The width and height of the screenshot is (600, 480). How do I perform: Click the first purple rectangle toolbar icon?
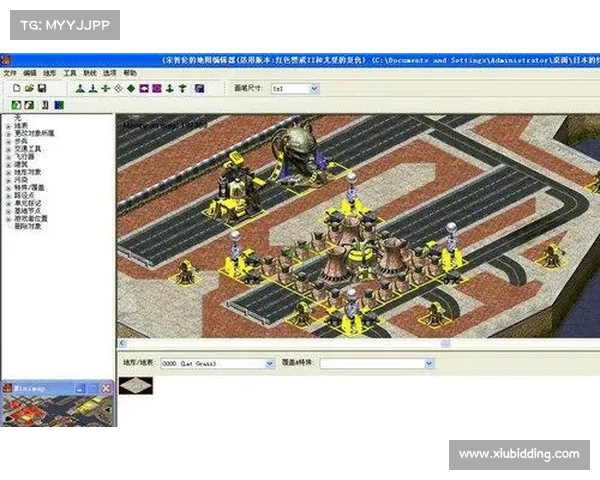pyautogui.click(x=144, y=89)
